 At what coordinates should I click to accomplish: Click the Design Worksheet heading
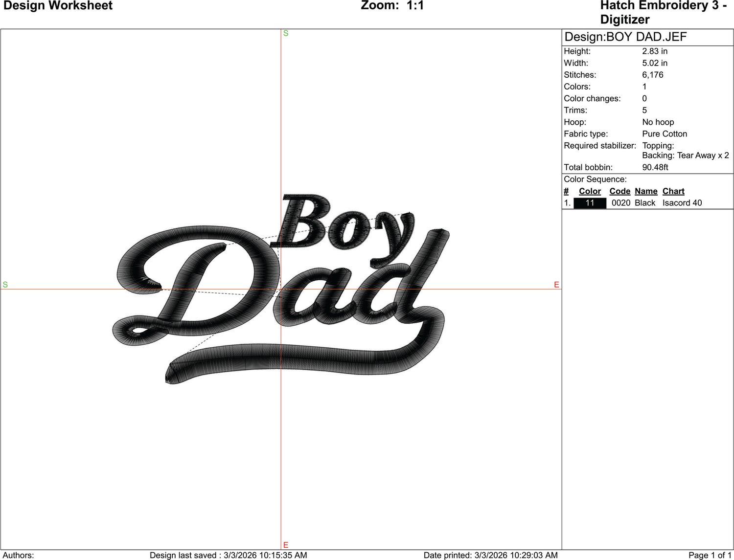point(58,6)
